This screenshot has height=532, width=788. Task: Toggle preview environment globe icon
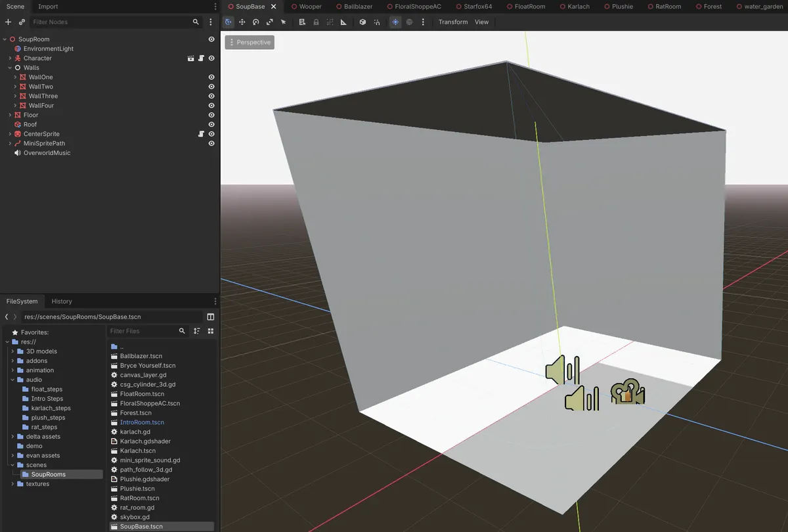[x=409, y=22]
